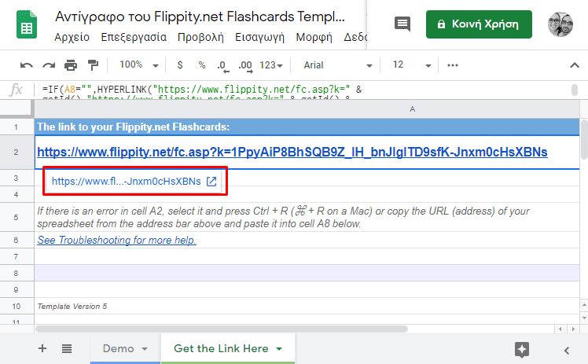The height and width of the screenshot is (364, 588).
Task: Click the scroll left arrow
Action: click(560, 329)
